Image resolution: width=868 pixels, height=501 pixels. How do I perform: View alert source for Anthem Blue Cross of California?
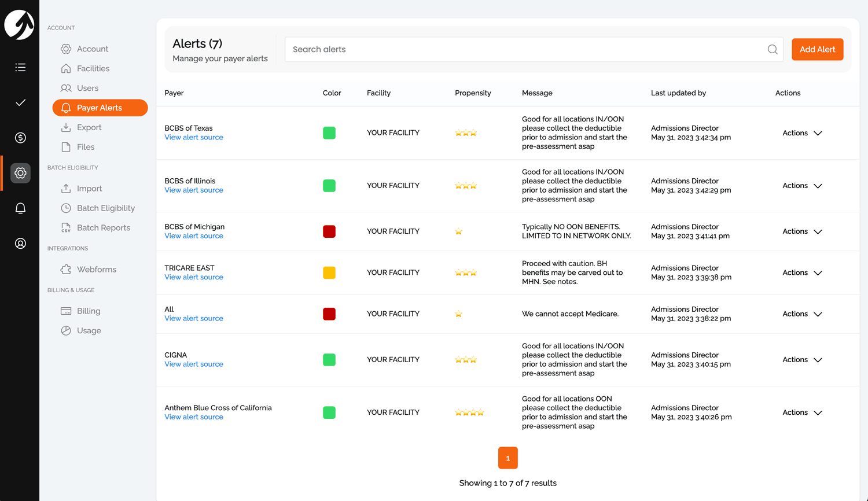(x=194, y=417)
